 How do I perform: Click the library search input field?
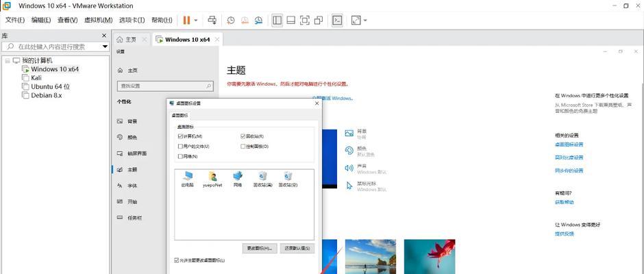(51, 47)
